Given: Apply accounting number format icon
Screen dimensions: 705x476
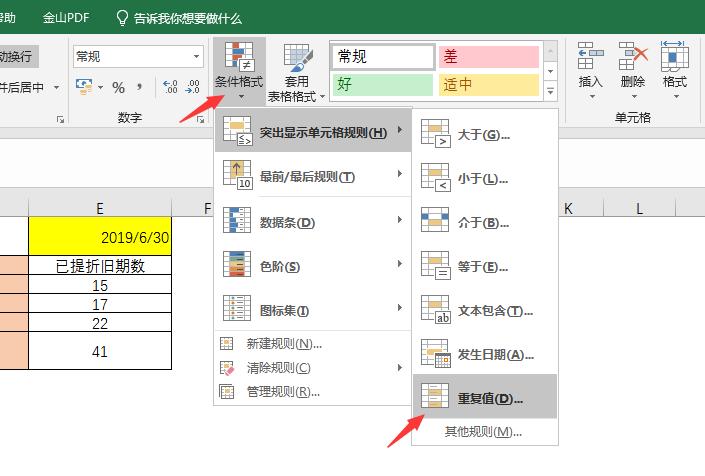Looking at the screenshot, I should coord(84,86).
